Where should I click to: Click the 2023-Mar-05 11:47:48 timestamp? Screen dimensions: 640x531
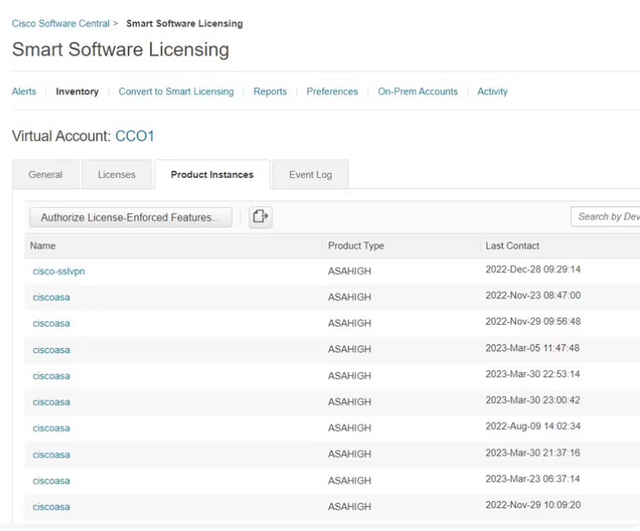(x=533, y=348)
